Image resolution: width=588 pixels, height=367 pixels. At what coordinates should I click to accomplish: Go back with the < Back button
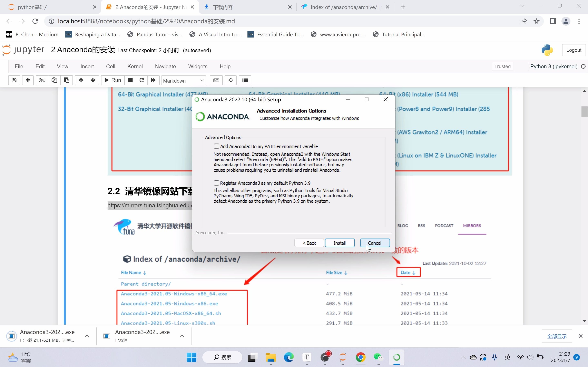pos(309,243)
